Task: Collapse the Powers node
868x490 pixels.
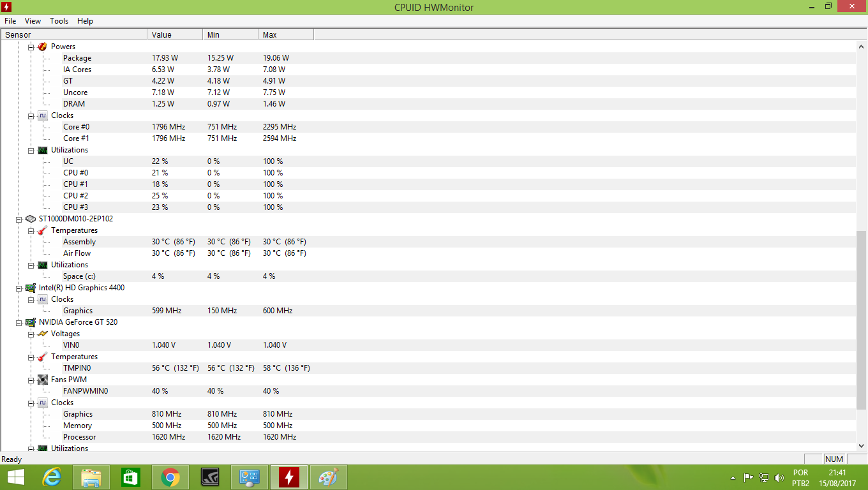Action: coord(31,47)
